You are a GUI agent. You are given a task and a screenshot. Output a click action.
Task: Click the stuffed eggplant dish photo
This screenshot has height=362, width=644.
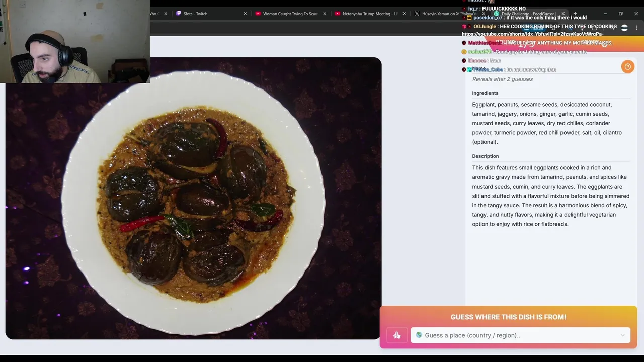pyautogui.click(x=193, y=199)
